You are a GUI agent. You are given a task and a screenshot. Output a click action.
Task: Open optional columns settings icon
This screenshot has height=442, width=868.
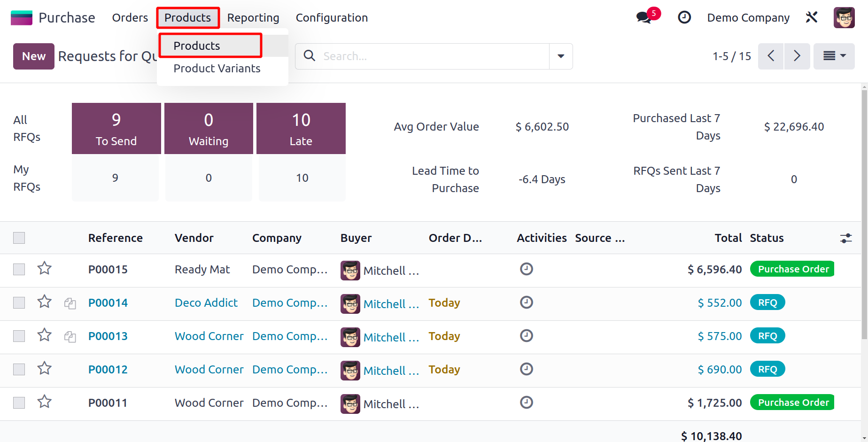pyautogui.click(x=846, y=238)
